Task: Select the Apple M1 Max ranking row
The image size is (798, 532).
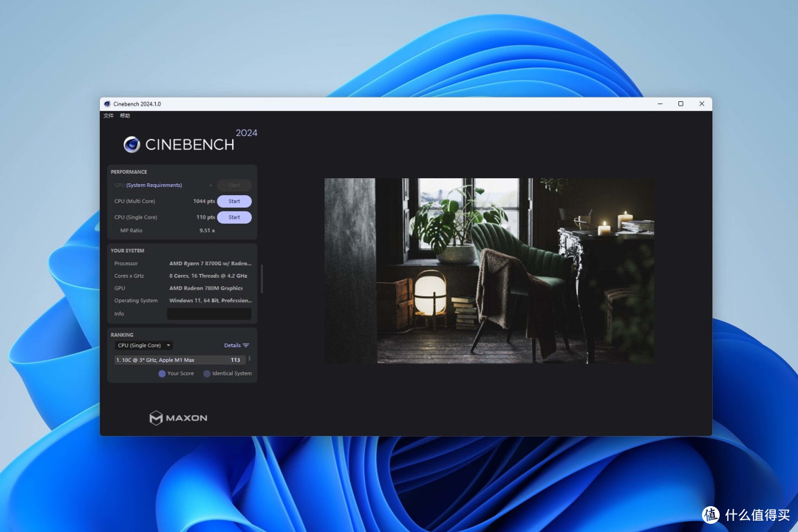Action: (x=180, y=360)
